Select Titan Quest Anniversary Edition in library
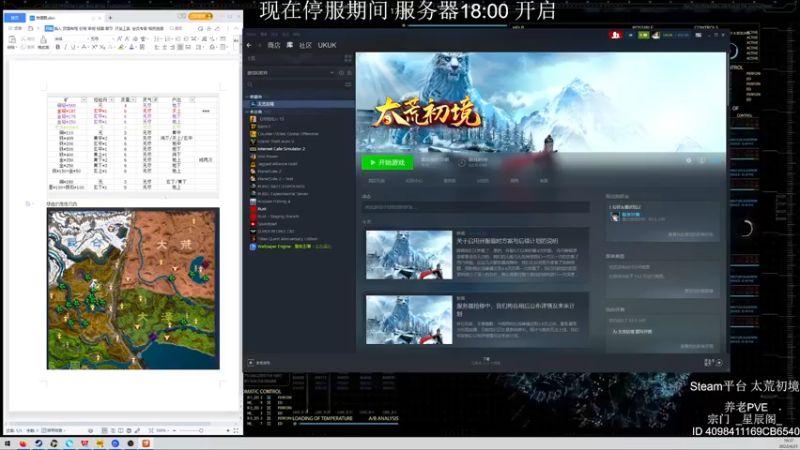The image size is (800, 450). [x=287, y=239]
